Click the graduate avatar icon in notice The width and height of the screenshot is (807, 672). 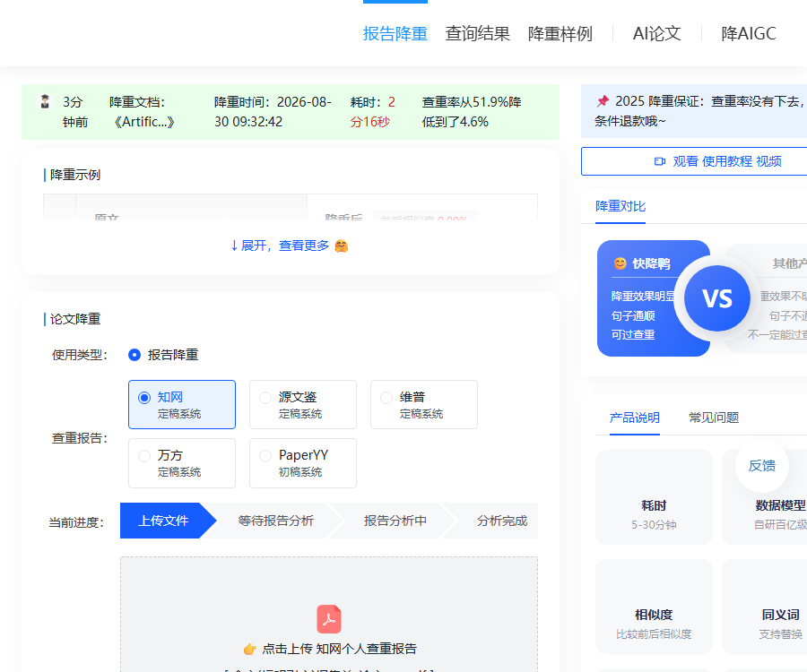click(x=46, y=101)
